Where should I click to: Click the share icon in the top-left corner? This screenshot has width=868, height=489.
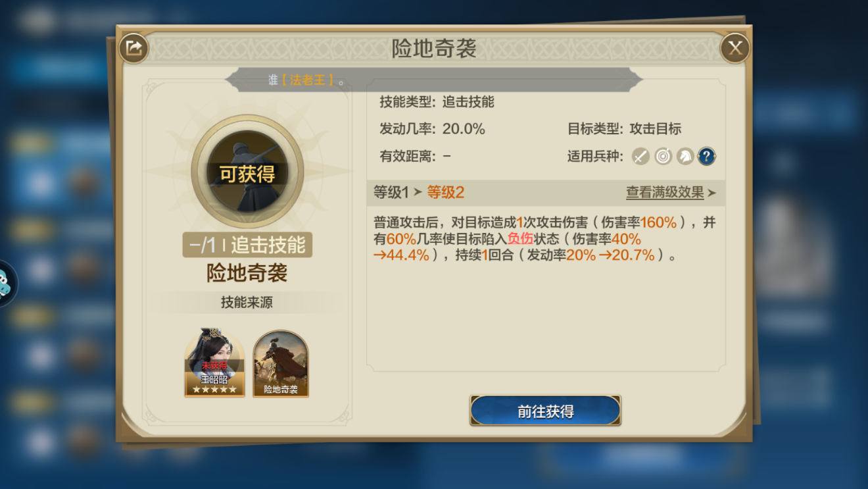(x=133, y=48)
